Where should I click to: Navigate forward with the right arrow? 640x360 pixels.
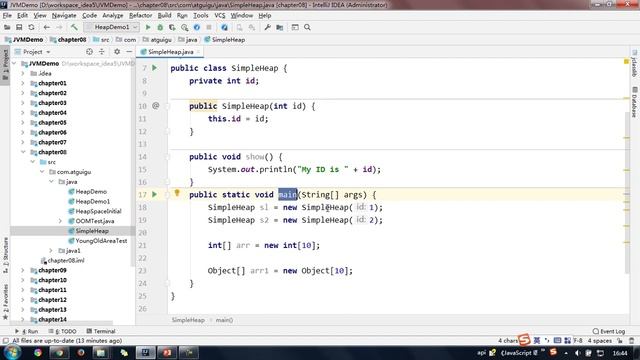point(59,27)
